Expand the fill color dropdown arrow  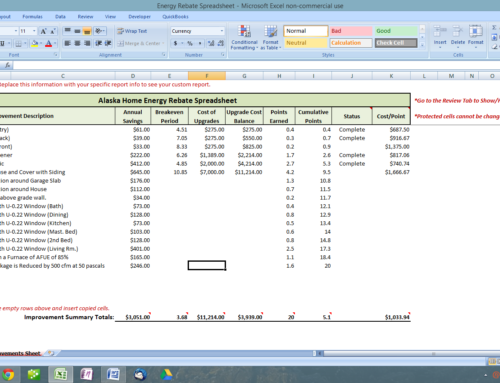click(x=41, y=44)
